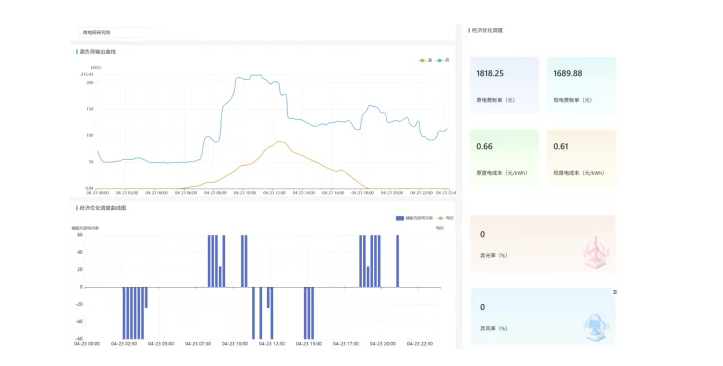Click the 经济优化调度 panel heading

(487, 30)
